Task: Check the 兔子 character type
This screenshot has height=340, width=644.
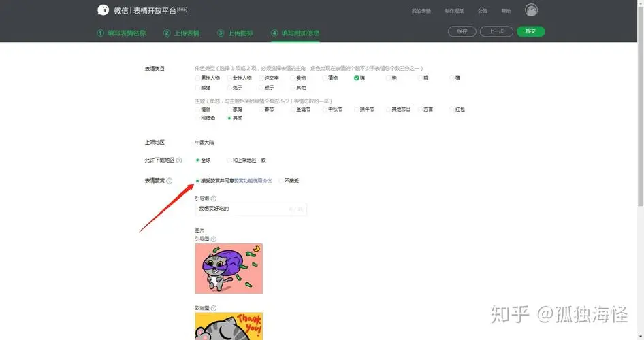Action: click(229, 88)
